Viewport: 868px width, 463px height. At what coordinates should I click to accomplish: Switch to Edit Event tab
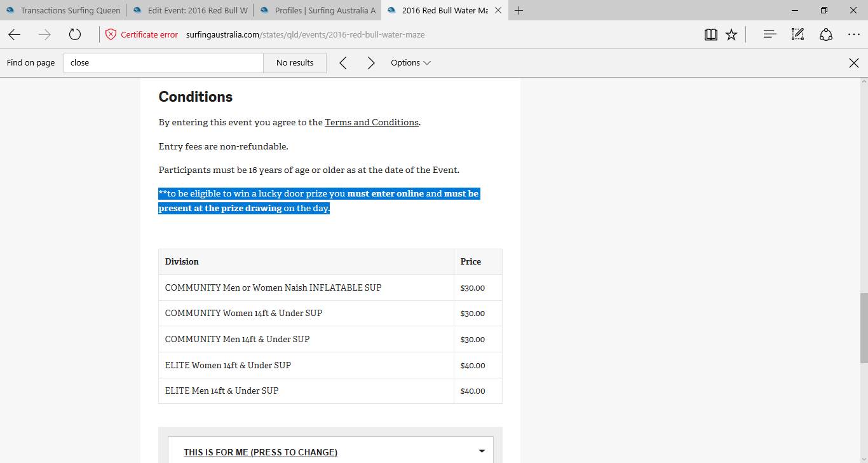point(191,10)
